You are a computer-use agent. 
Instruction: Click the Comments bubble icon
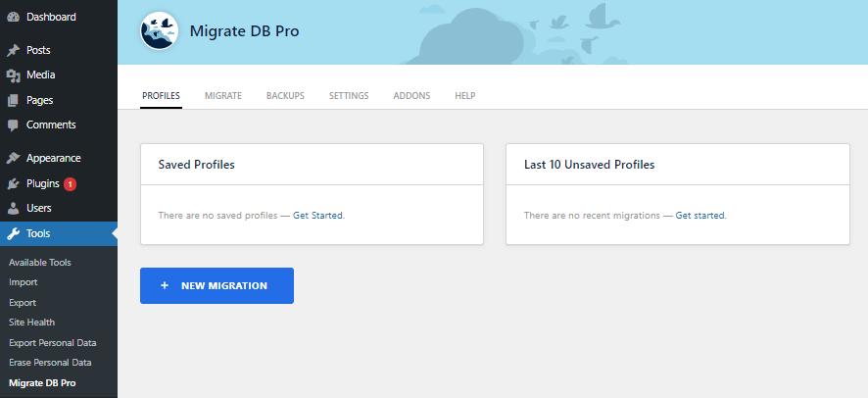click(x=14, y=125)
